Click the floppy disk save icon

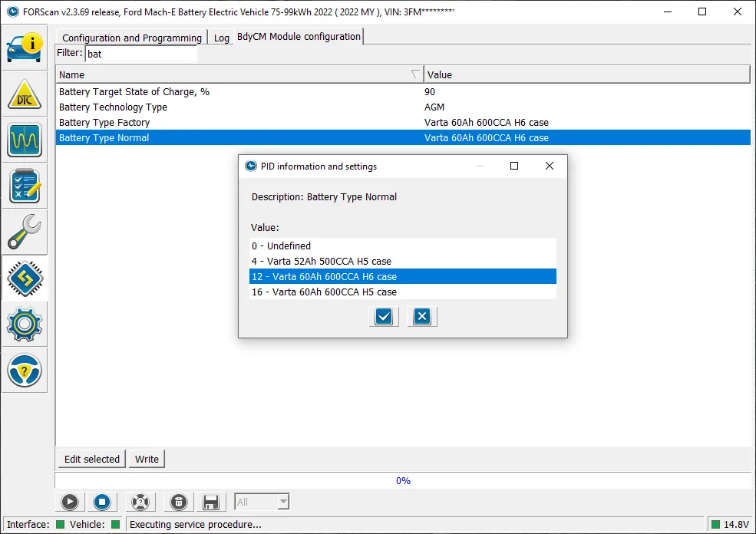tap(211, 503)
